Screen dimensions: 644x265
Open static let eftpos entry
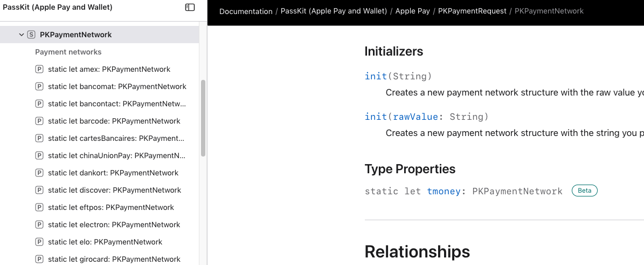click(111, 207)
